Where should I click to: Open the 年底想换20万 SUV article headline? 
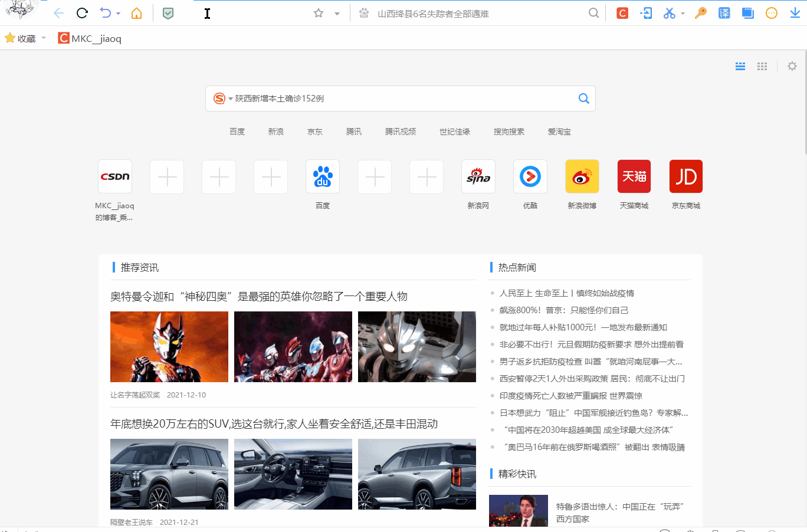[x=274, y=423]
